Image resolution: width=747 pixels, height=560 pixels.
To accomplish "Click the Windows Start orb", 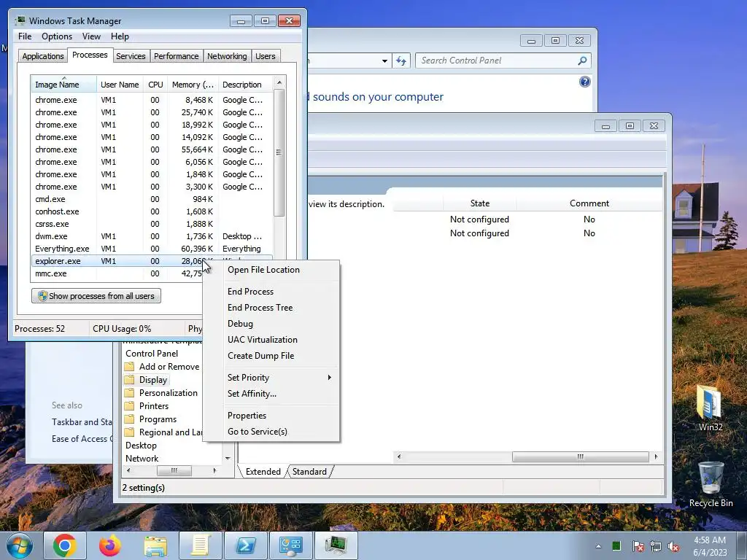I will [19, 546].
